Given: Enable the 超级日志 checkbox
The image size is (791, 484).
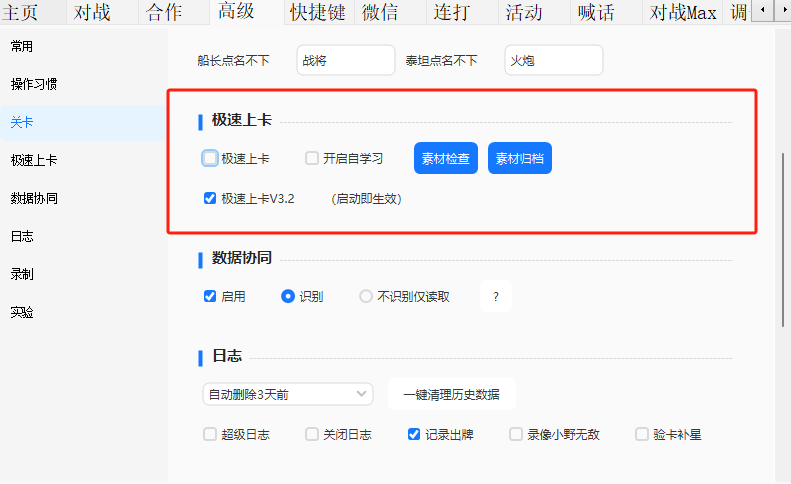Looking at the screenshot, I should (x=210, y=434).
